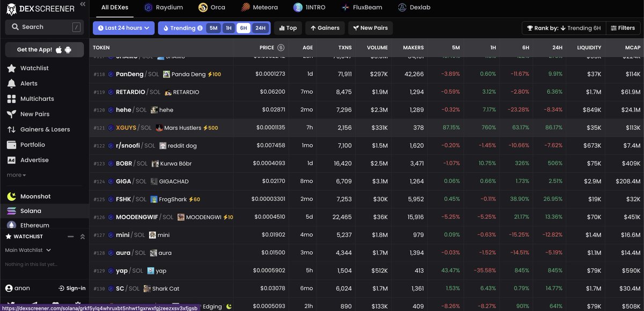The height and width of the screenshot is (311, 644).
Task: Open the XGUYS / SOL pair row
Action: 367,128
